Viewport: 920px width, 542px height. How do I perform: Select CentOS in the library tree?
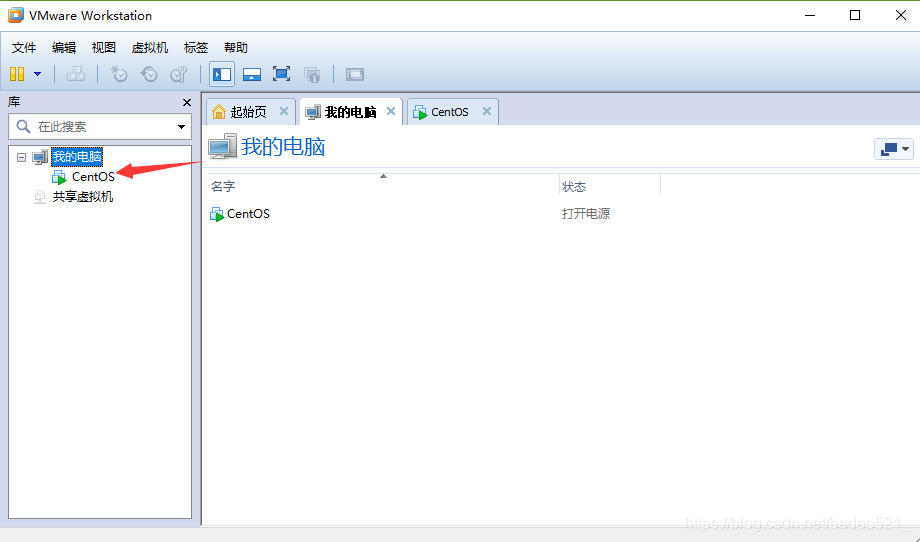click(92, 177)
